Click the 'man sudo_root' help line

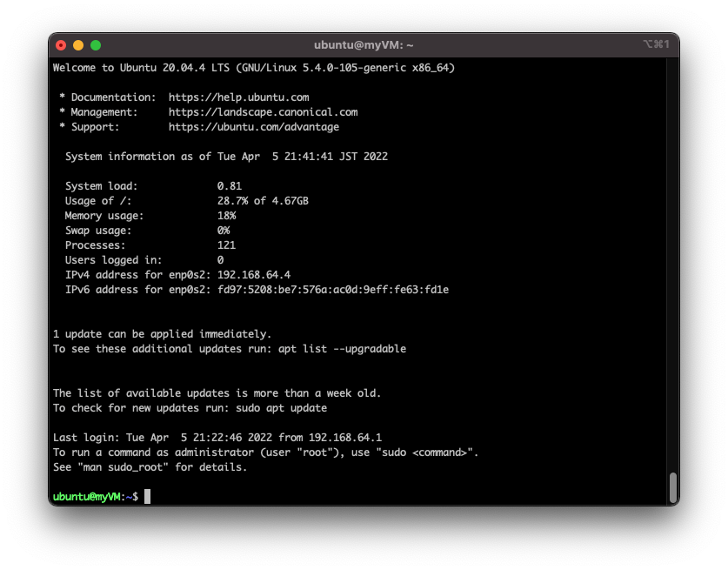point(150,467)
